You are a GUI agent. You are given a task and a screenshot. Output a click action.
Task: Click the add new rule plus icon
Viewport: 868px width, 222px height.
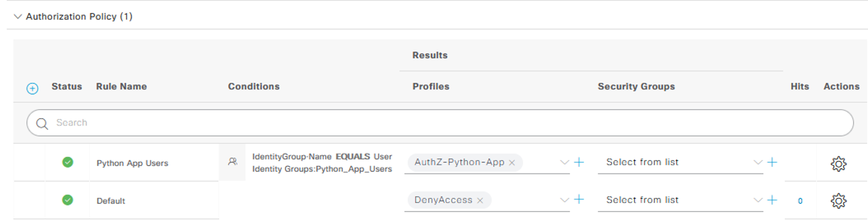tap(33, 88)
